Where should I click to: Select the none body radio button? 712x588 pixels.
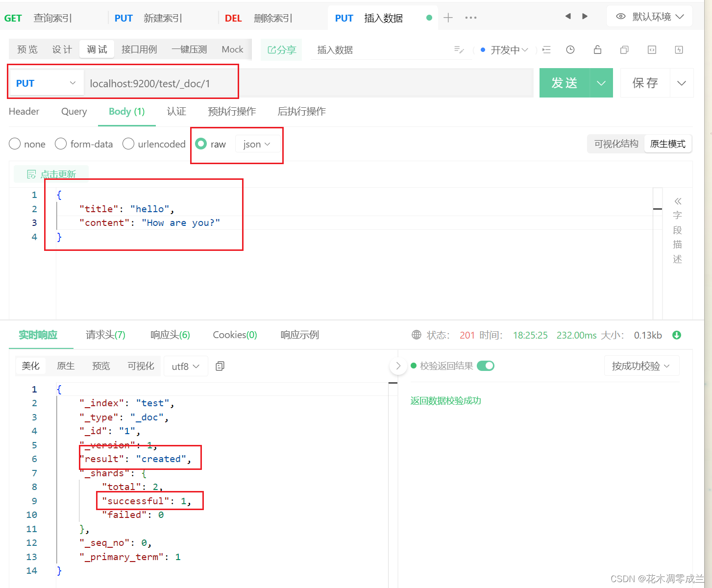tap(15, 144)
